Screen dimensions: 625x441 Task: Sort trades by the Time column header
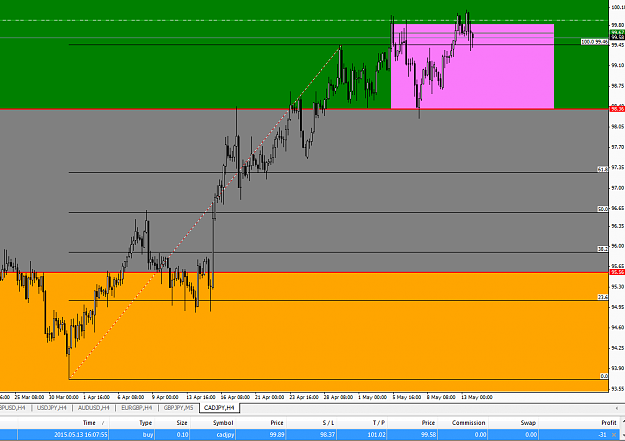click(63, 423)
